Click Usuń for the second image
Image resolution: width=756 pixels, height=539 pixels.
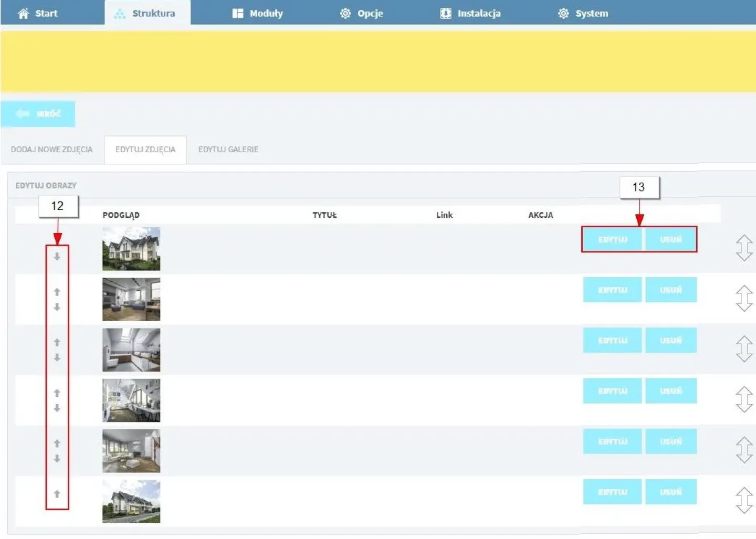[x=671, y=290]
